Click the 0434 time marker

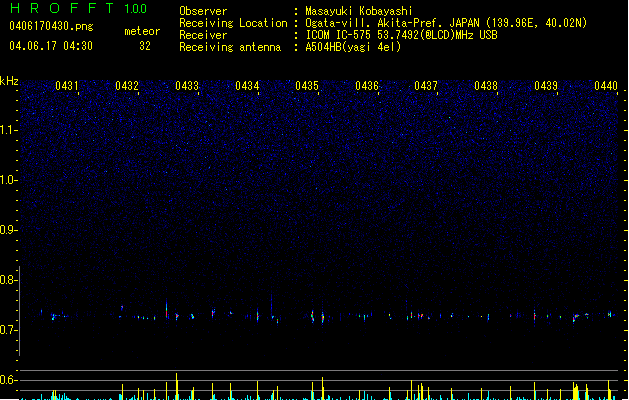point(247,86)
